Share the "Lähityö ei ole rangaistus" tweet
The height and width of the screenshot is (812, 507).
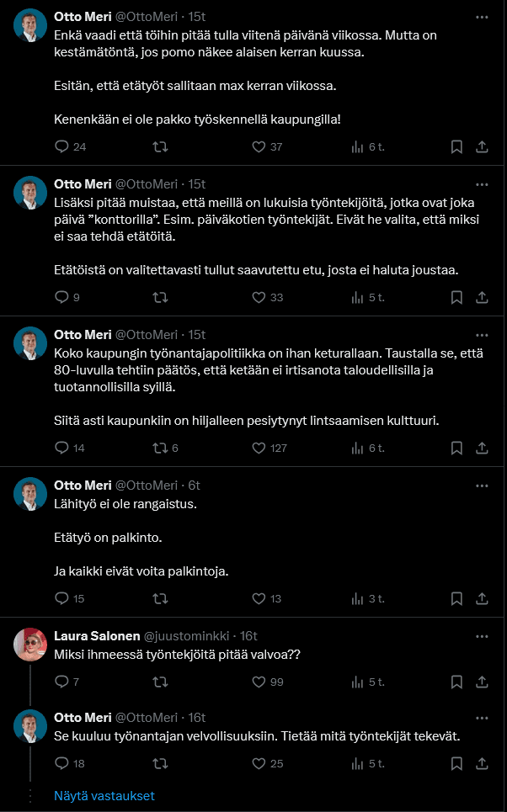coord(482,598)
